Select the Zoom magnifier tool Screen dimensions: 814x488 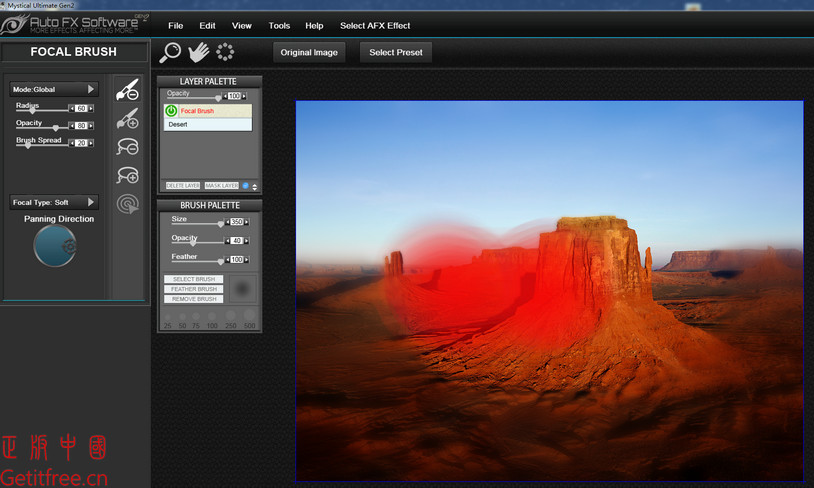(170, 52)
